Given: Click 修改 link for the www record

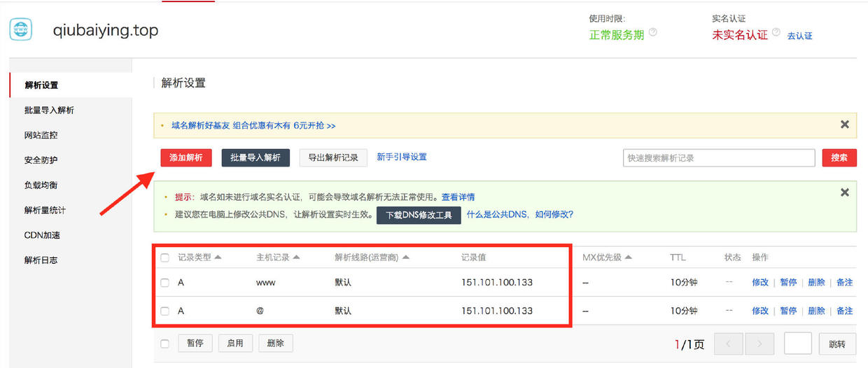Looking at the screenshot, I should (759, 283).
